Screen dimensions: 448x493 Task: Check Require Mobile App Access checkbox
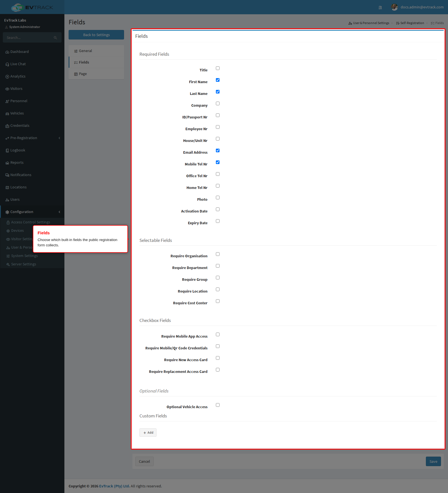coord(218,335)
